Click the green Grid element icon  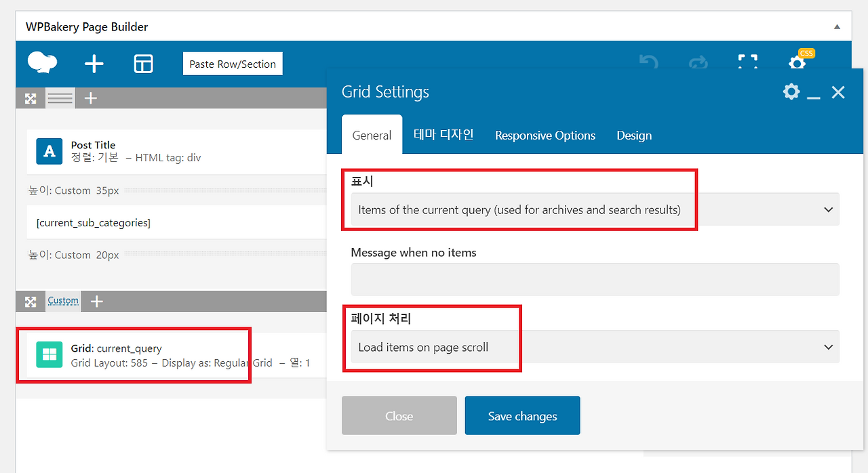click(50, 354)
